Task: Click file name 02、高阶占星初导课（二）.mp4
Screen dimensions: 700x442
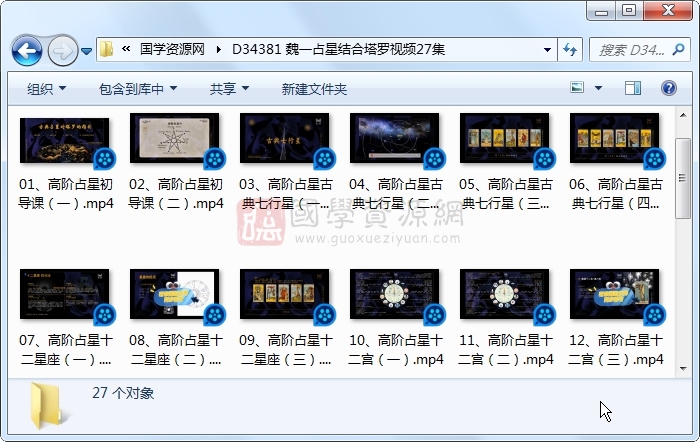Action: point(175,194)
